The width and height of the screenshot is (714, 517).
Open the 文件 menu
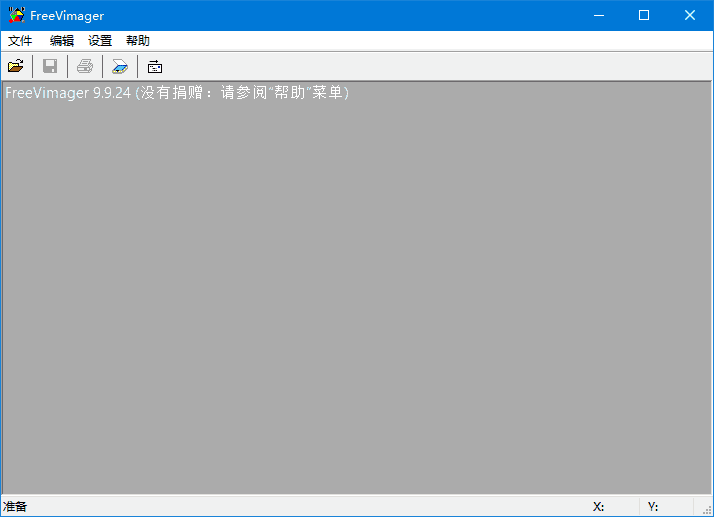(20, 41)
